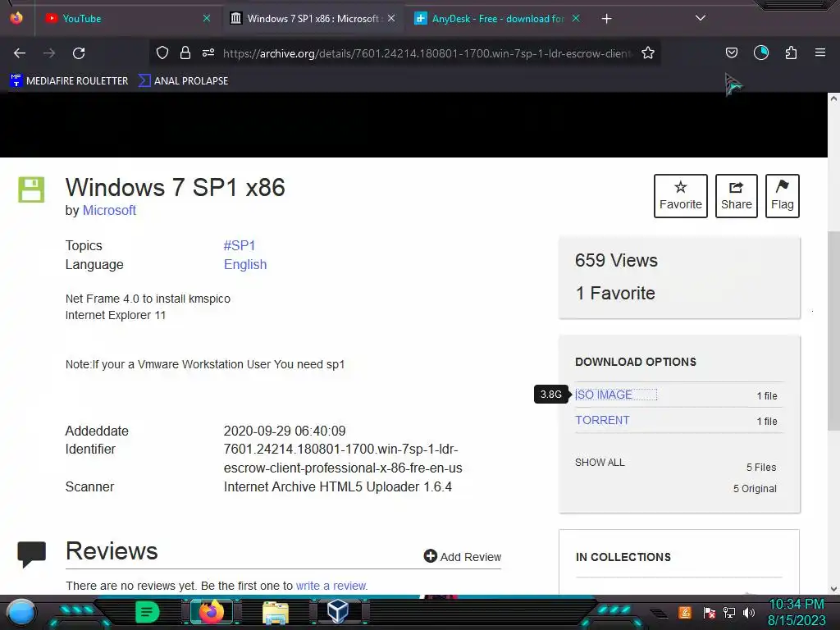View site security lock information
Image resolution: width=840 pixels, height=630 pixels.
point(185,52)
